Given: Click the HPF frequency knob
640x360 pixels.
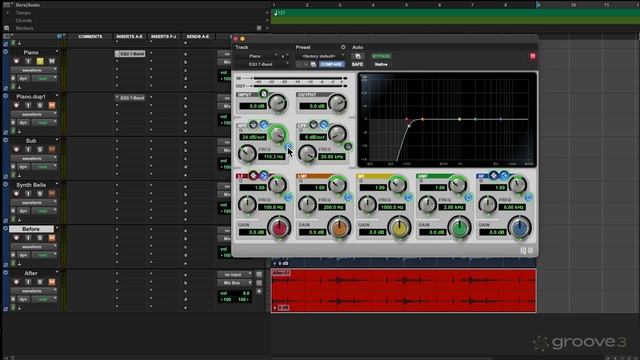Looking at the screenshot, I should click(x=247, y=154).
